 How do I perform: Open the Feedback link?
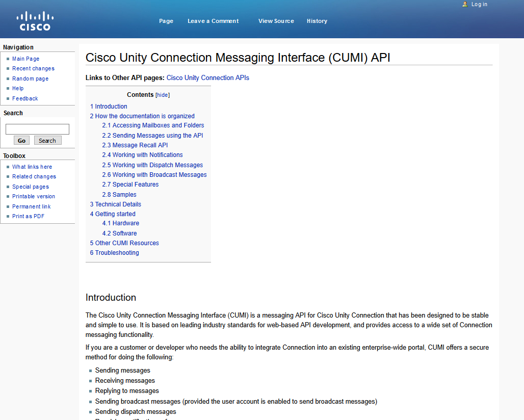click(x=25, y=98)
